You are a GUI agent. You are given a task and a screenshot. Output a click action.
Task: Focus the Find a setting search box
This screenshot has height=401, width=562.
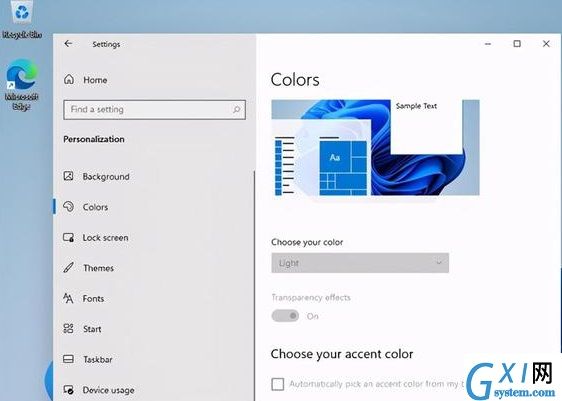click(x=154, y=110)
